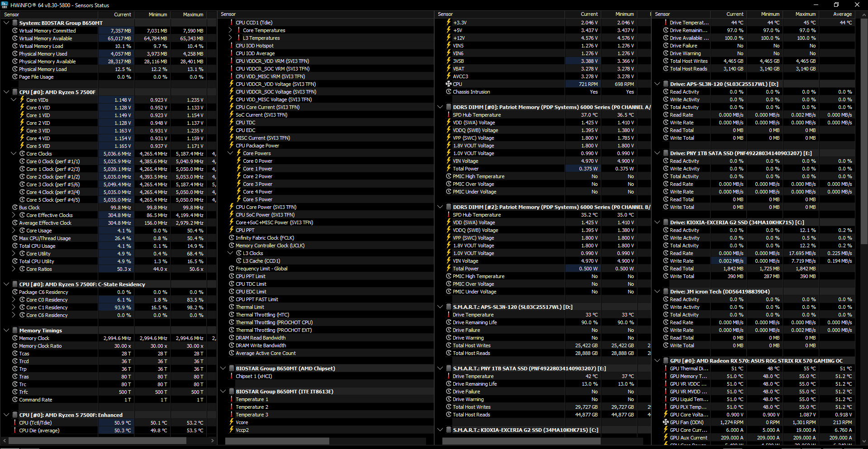Collapse the Core VIDs subtree
The width and height of the screenshot is (868, 449).
(x=14, y=100)
